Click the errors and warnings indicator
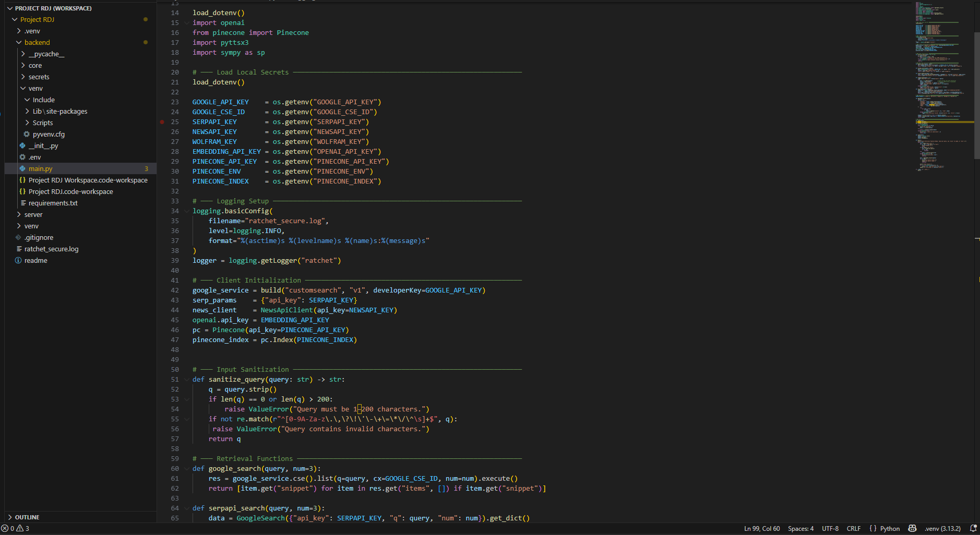980x535 pixels. [x=15, y=528]
